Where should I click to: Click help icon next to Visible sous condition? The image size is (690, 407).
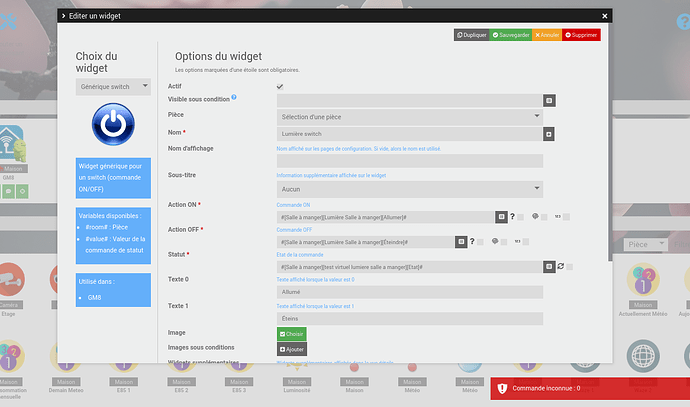coord(234,97)
